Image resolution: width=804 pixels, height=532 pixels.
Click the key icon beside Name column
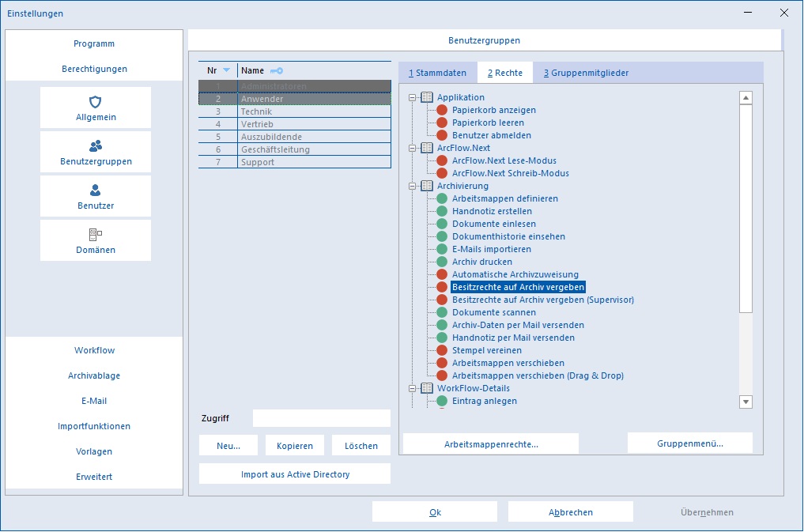(277, 70)
